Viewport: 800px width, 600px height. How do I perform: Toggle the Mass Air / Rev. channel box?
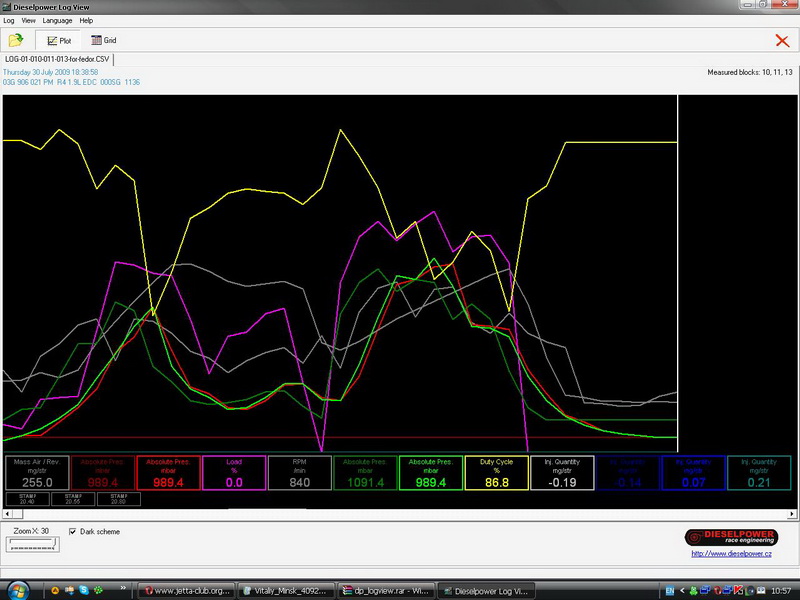coord(37,473)
